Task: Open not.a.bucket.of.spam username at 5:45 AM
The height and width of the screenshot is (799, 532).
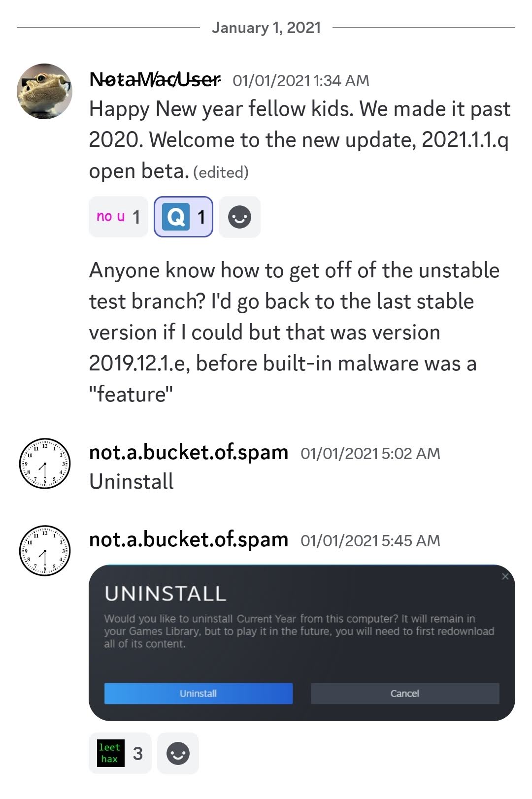Action: point(189,539)
